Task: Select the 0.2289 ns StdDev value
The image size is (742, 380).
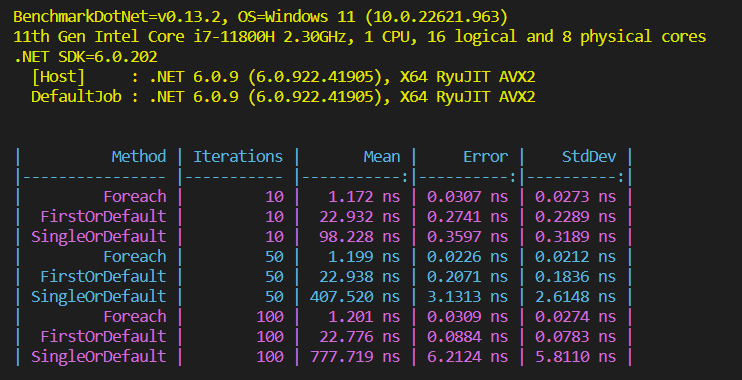Action: point(575,216)
